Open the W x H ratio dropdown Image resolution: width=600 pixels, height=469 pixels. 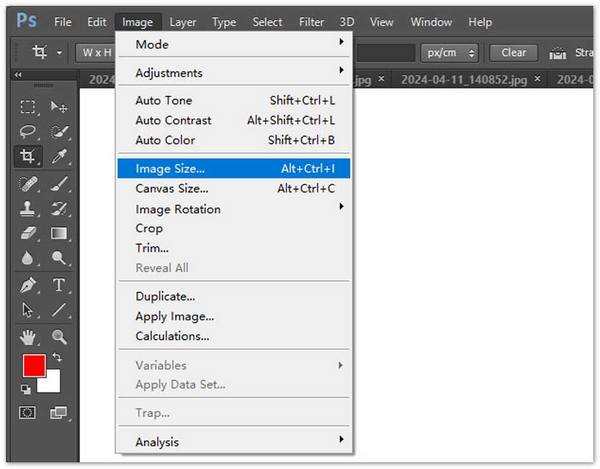tap(96, 52)
